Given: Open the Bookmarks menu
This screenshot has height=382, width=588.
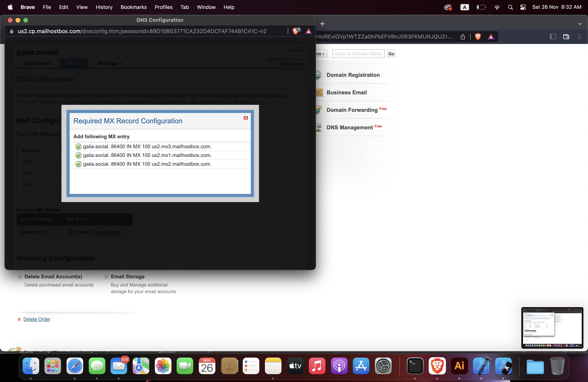Looking at the screenshot, I should [133, 7].
